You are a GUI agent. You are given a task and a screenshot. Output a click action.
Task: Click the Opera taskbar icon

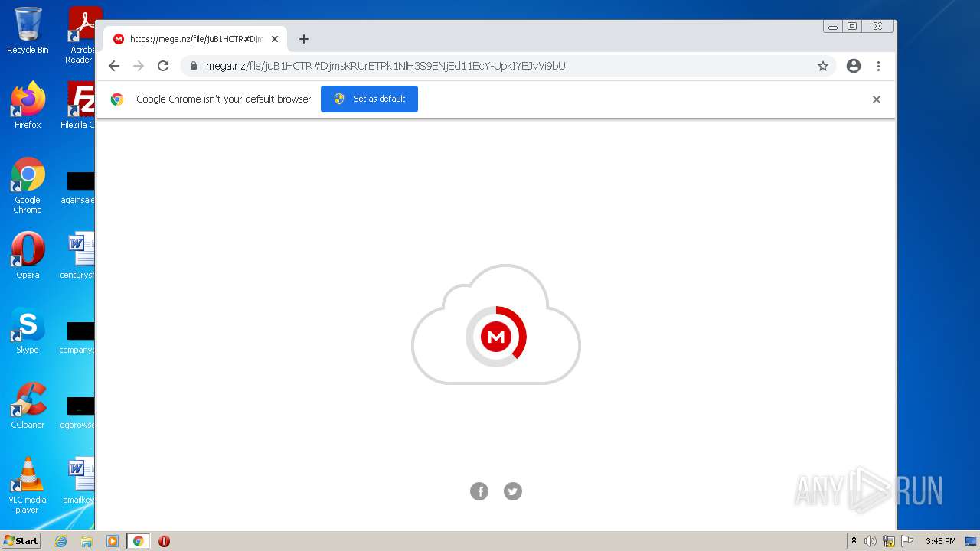point(164,541)
